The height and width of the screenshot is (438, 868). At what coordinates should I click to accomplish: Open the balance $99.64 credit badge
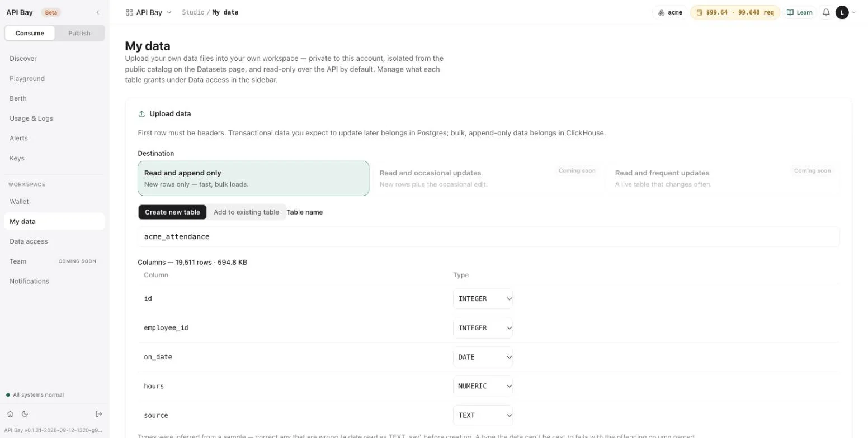tap(735, 12)
